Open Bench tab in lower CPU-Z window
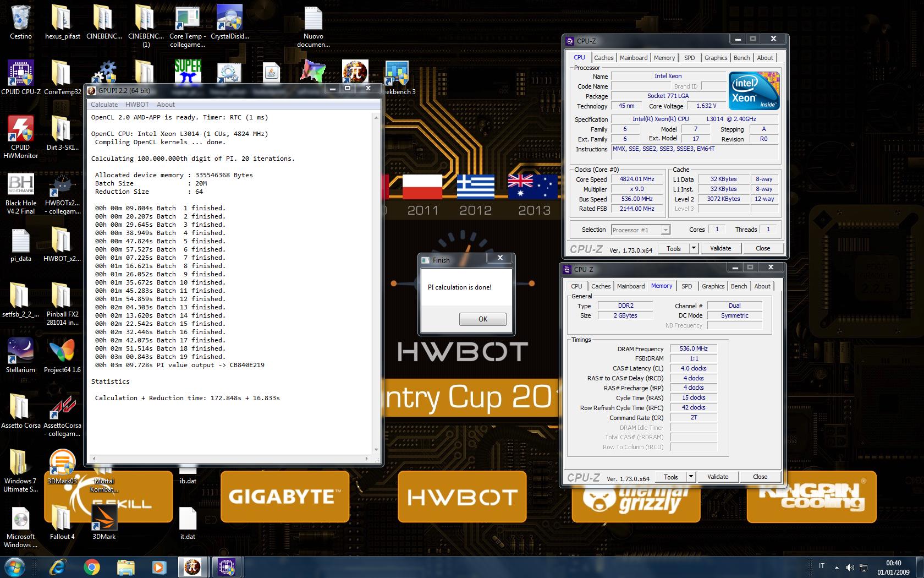 click(739, 286)
